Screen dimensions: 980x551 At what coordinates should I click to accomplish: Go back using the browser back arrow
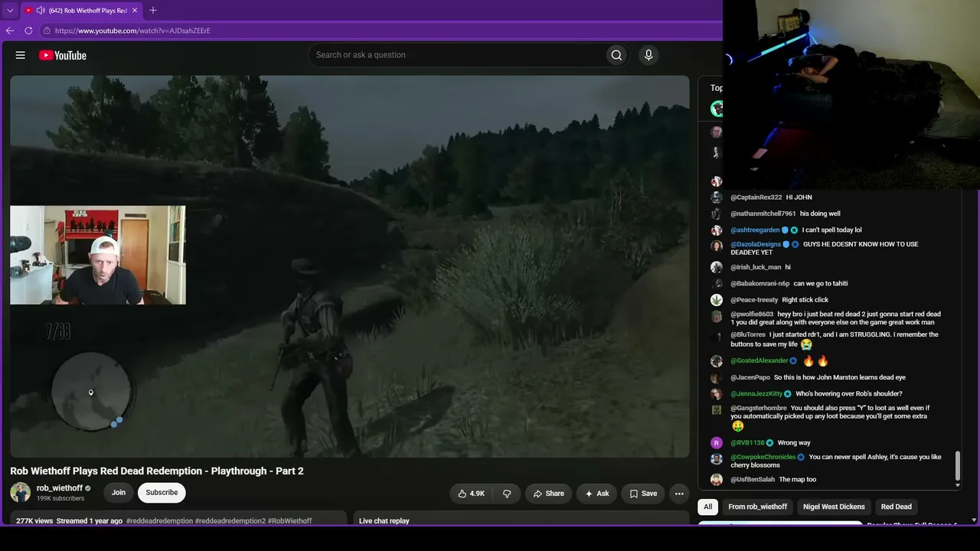pos(10,31)
